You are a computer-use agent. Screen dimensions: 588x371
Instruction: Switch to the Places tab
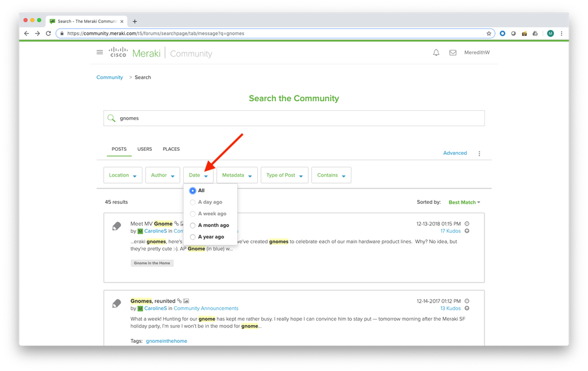point(171,150)
